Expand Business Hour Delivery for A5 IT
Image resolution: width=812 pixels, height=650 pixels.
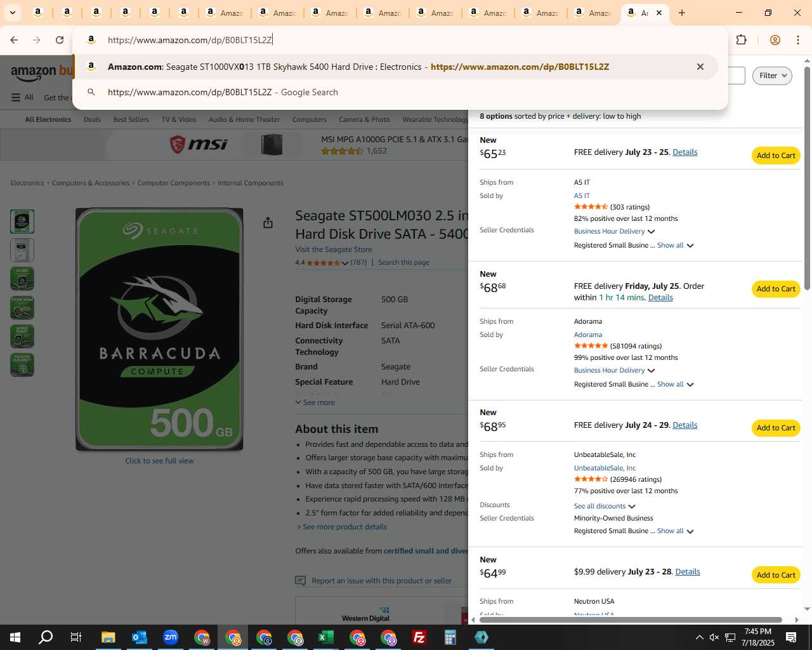pos(614,232)
